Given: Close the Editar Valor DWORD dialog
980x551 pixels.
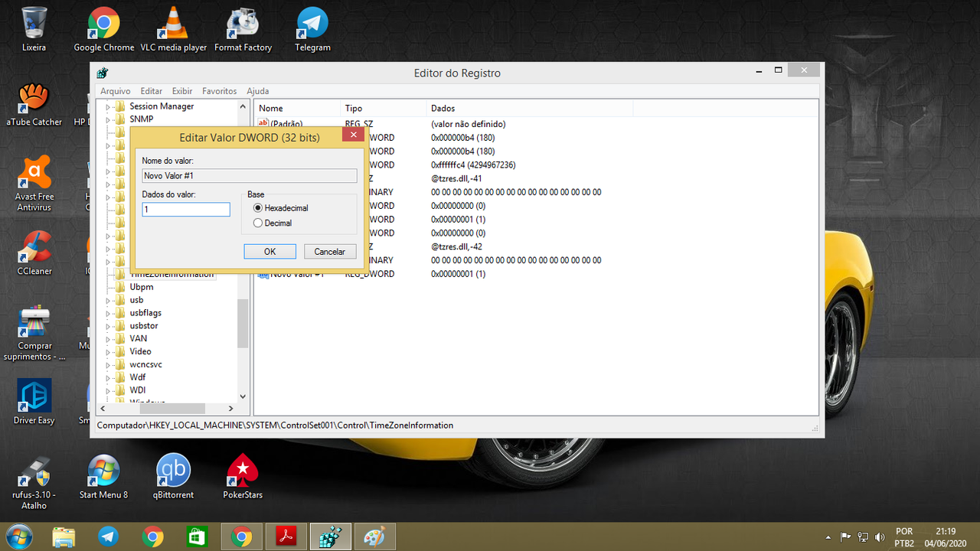Looking at the screenshot, I should [352, 135].
